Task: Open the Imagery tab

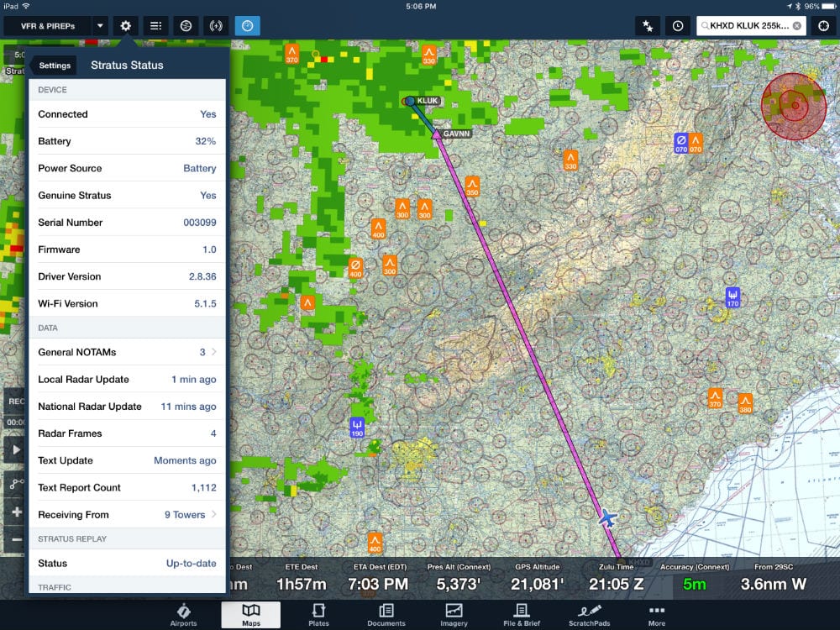Action: (454, 615)
